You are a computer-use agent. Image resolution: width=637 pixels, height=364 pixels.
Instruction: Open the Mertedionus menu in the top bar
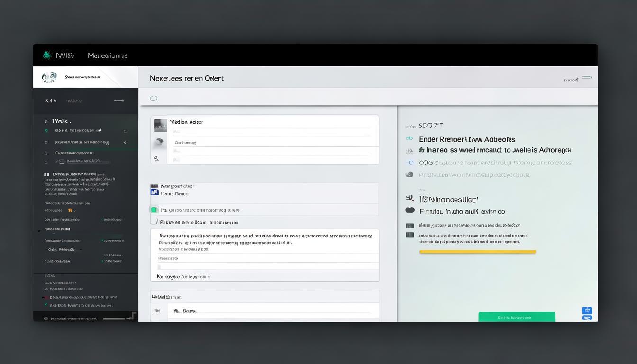click(x=108, y=55)
